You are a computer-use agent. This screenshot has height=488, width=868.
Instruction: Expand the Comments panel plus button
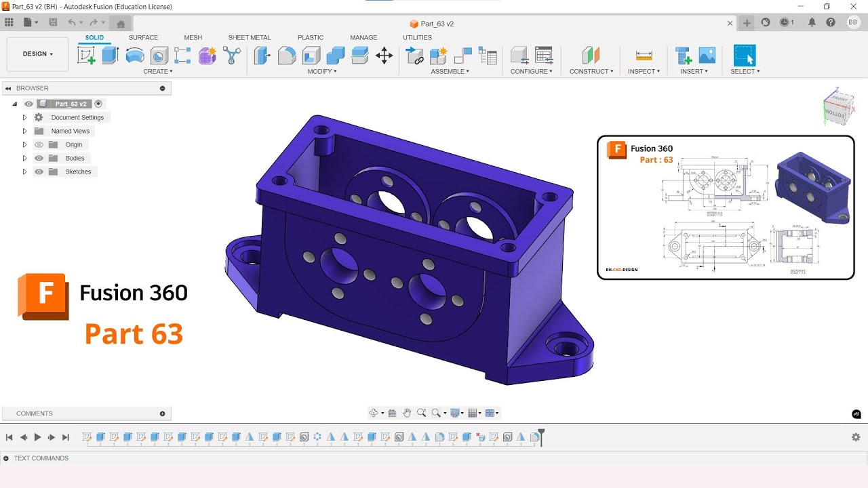pyautogui.click(x=162, y=413)
